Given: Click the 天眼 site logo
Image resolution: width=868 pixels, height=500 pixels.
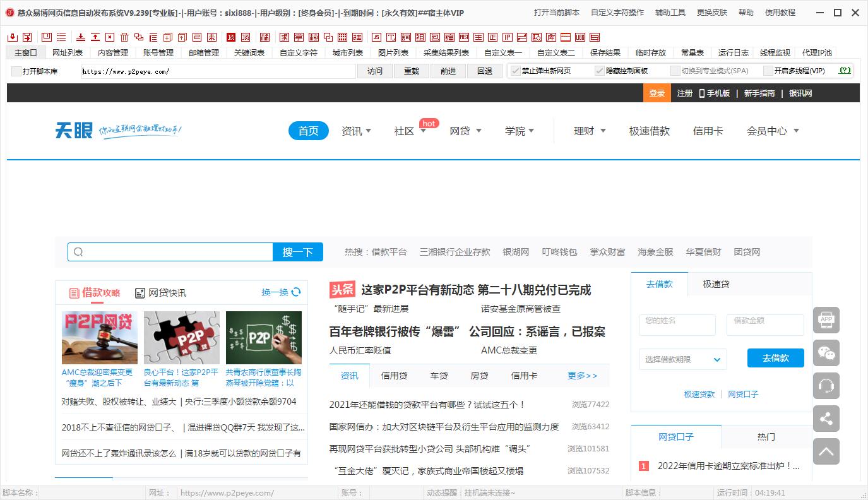Looking at the screenshot, I should point(74,131).
